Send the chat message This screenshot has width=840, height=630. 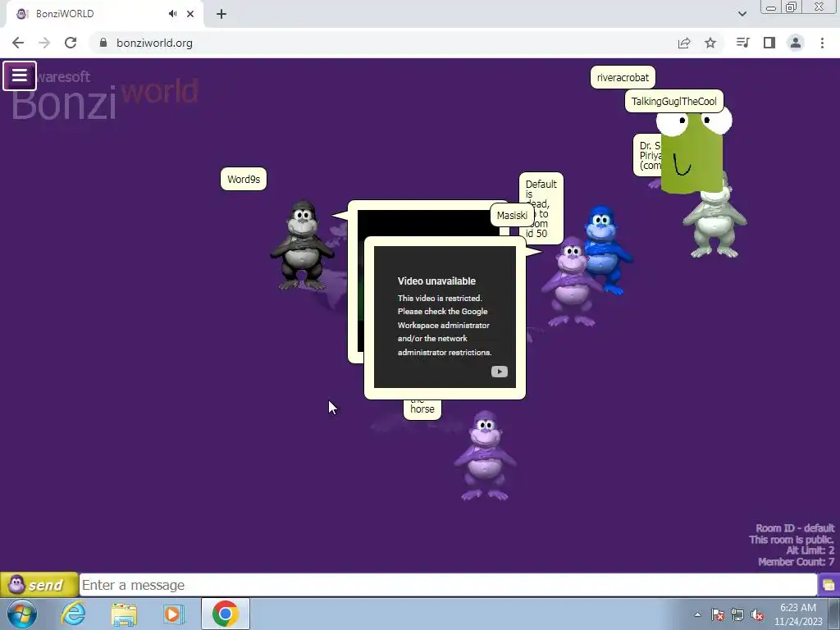pos(39,584)
